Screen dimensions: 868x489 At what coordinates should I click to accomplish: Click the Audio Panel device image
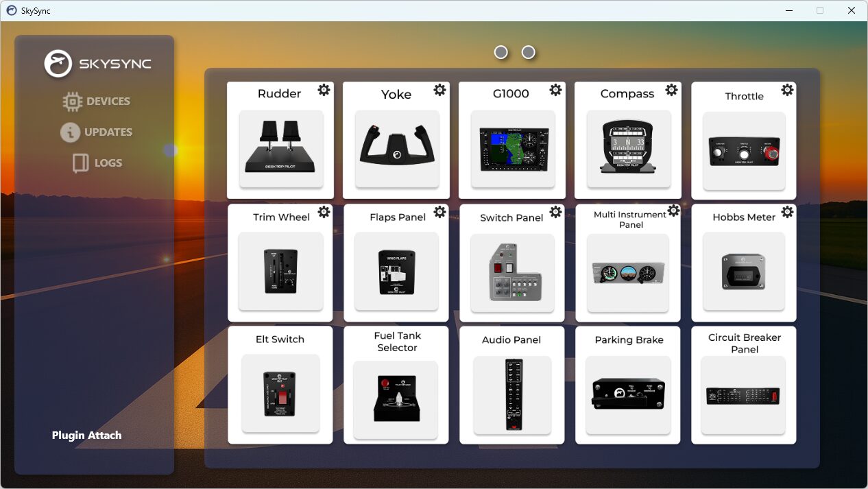[x=511, y=394]
